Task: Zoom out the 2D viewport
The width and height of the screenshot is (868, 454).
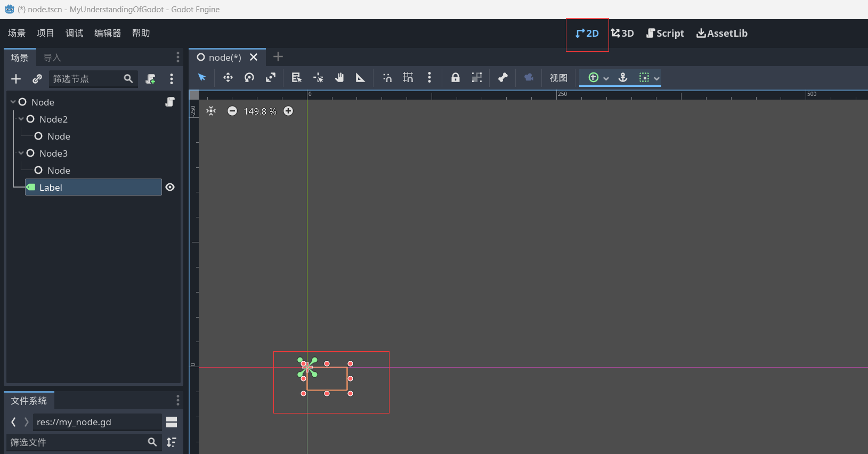Action: pos(232,111)
